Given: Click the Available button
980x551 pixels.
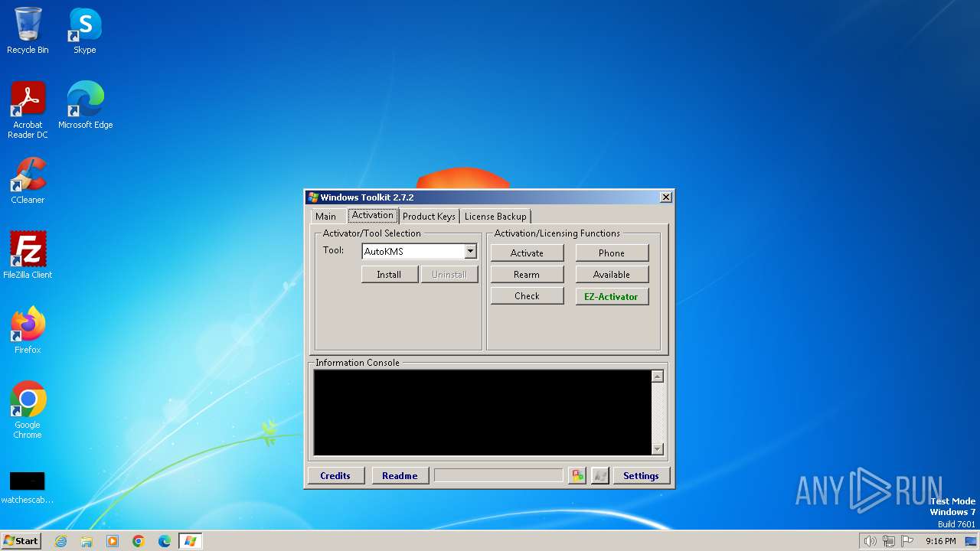Looking at the screenshot, I should coord(612,274).
